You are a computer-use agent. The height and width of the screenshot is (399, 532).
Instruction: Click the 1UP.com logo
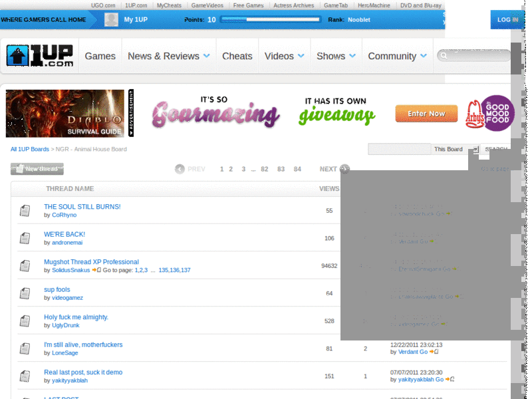pos(39,55)
